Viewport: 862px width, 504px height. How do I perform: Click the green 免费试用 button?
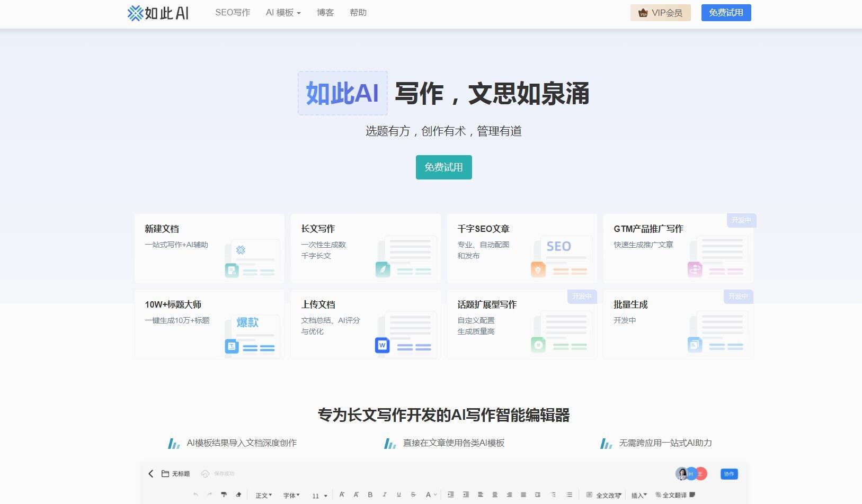coord(443,167)
